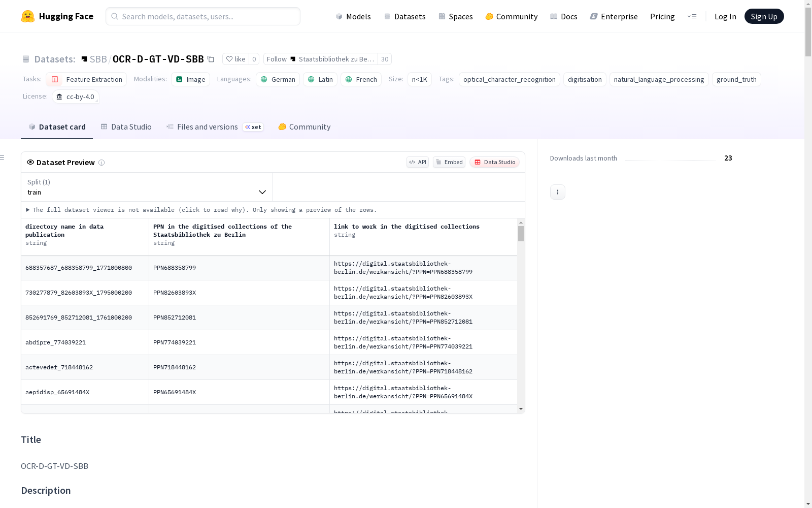The height and width of the screenshot is (508, 812).
Task: Click the optical_character_recognition tag
Action: 510,79
